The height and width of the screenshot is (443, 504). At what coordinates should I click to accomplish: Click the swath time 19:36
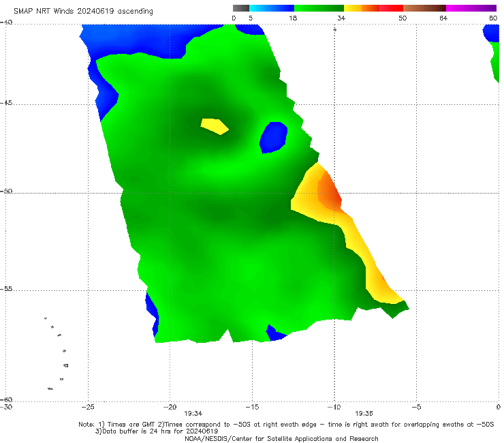click(364, 414)
